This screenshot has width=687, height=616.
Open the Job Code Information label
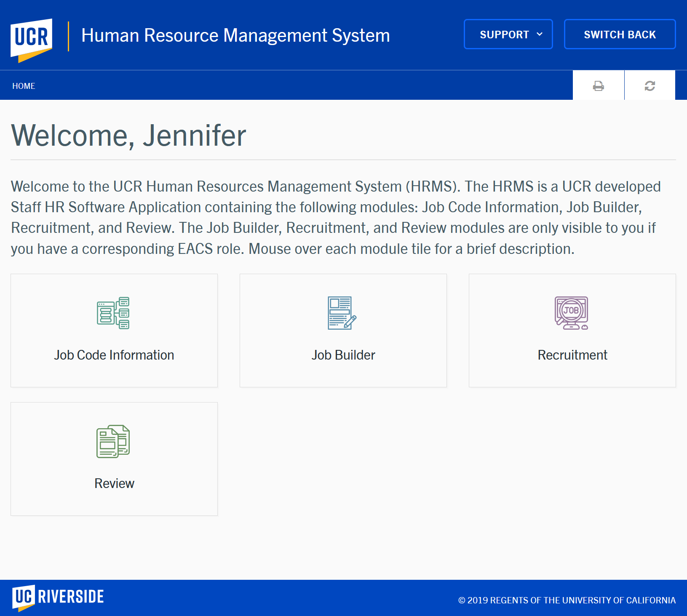click(x=114, y=355)
